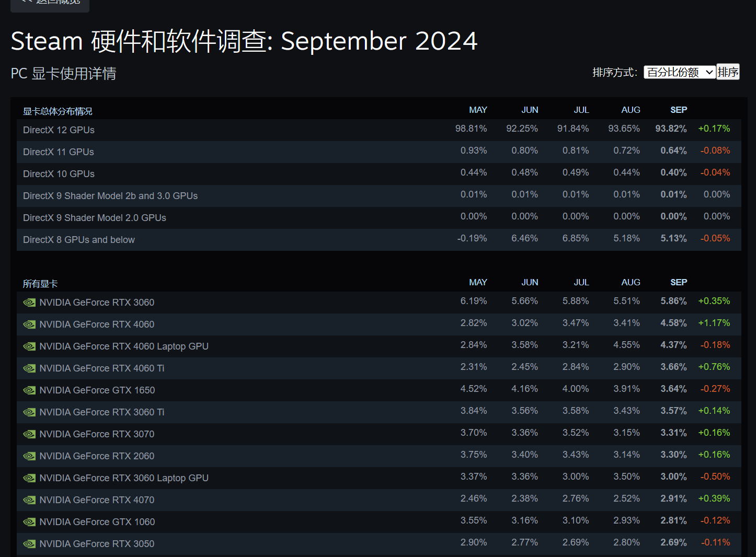Click NVIDIA icon next to GTX 1060
756x557 pixels.
[29, 522]
